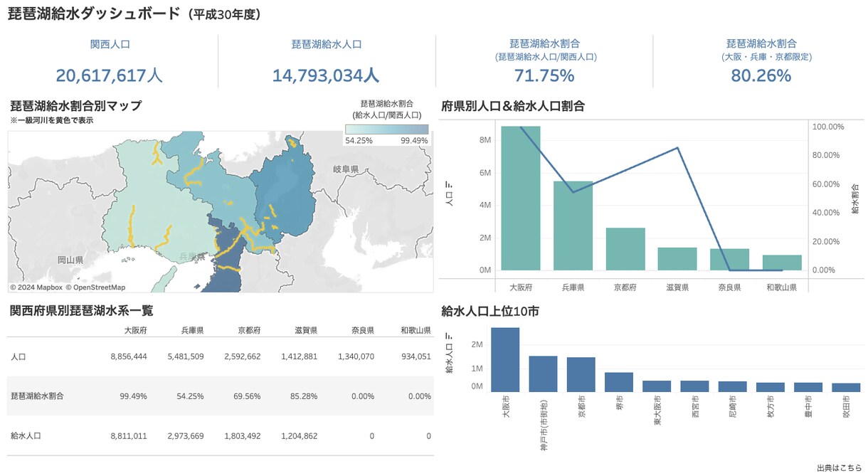Click the 大阪府 column header in the table
Screen dimensions: 868x476
135,331
